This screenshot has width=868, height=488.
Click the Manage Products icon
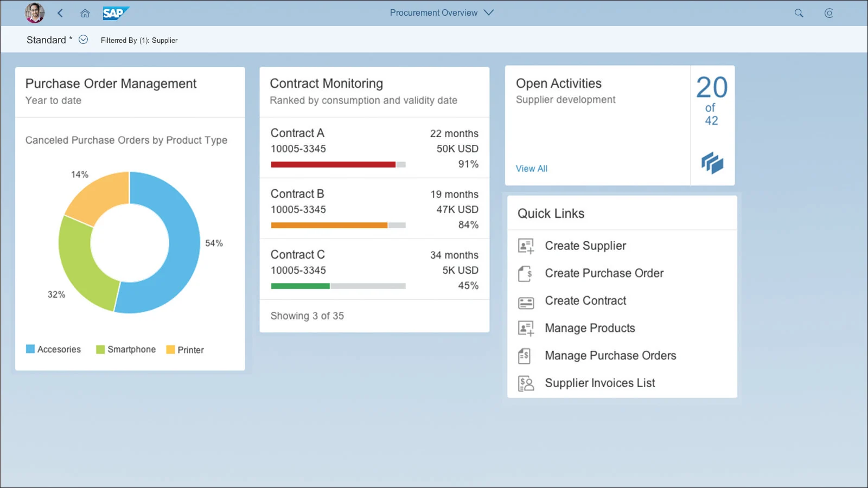[525, 328]
